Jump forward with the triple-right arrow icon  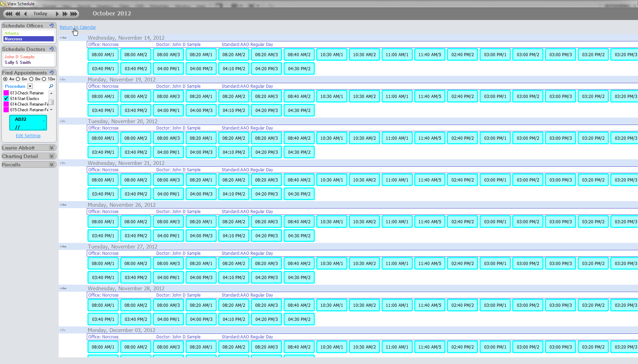[x=74, y=14]
